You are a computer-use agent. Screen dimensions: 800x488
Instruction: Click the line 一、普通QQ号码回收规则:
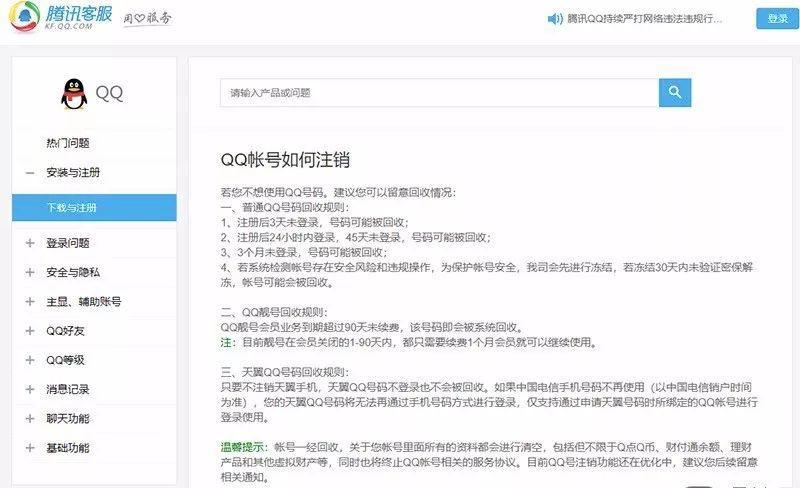[x=285, y=207]
